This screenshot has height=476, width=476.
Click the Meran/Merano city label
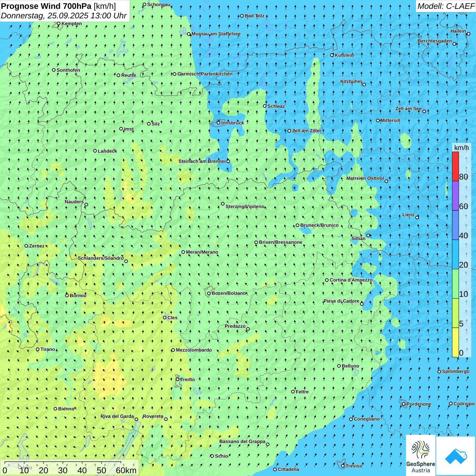tap(202, 252)
